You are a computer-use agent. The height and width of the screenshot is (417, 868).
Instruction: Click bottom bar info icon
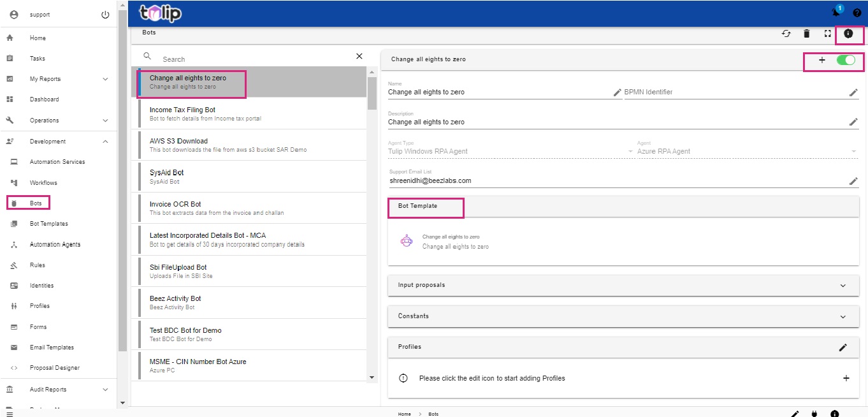click(x=835, y=414)
